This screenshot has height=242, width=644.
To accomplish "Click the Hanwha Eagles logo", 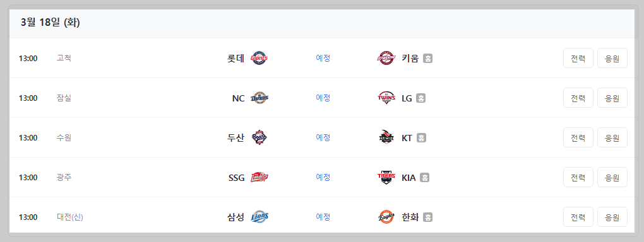I will [x=386, y=217].
